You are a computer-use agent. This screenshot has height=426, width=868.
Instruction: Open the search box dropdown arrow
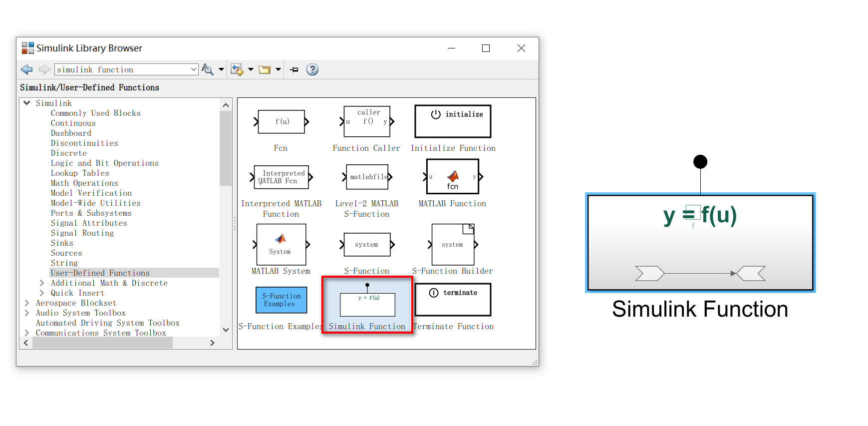pyautogui.click(x=194, y=69)
